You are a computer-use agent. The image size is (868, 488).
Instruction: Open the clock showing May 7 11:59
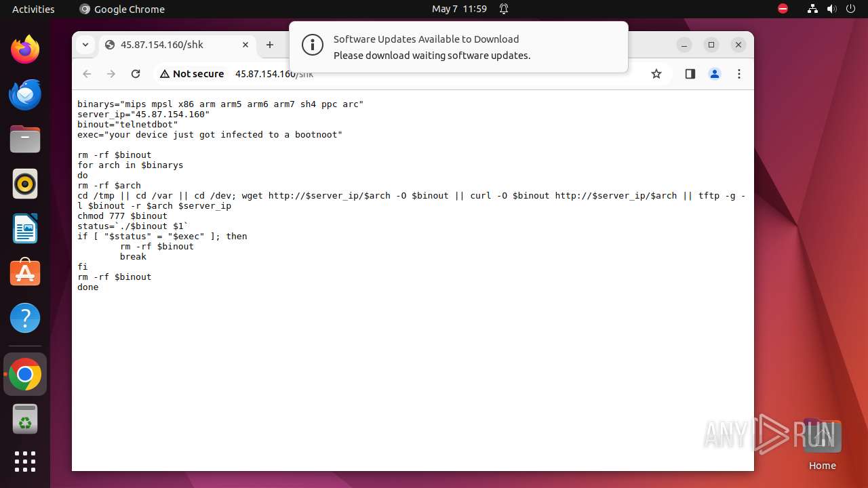click(x=459, y=9)
